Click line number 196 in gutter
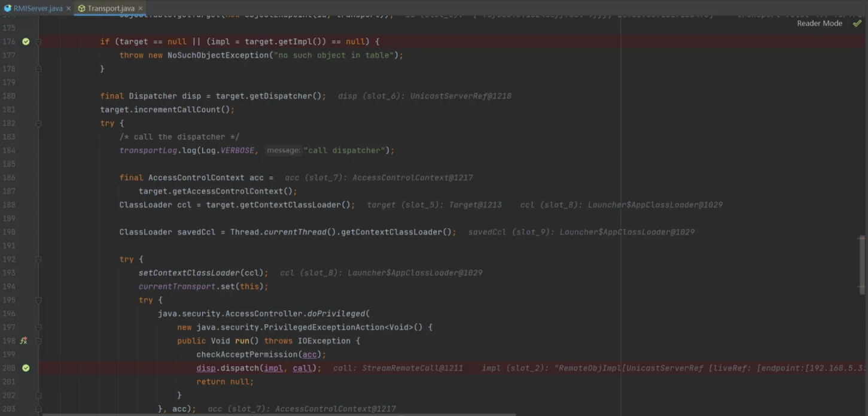The height and width of the screenshot is (416, 868). (x=9, y=314)
